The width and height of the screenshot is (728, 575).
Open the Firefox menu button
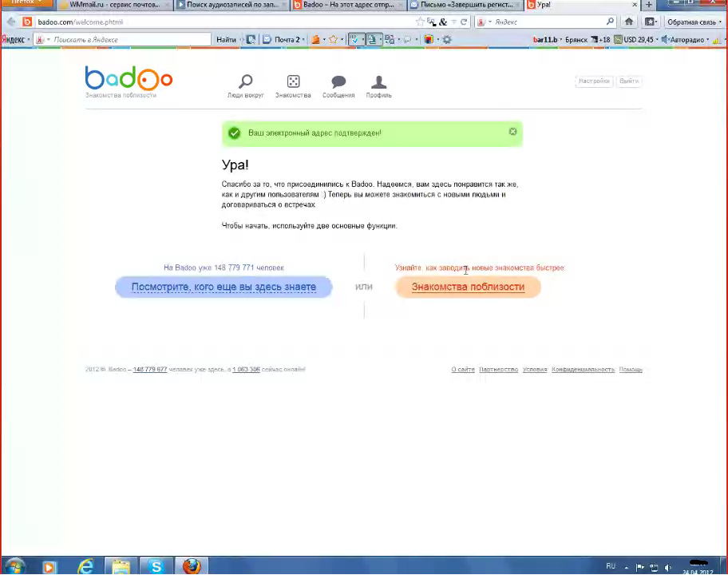pos(26,2)
